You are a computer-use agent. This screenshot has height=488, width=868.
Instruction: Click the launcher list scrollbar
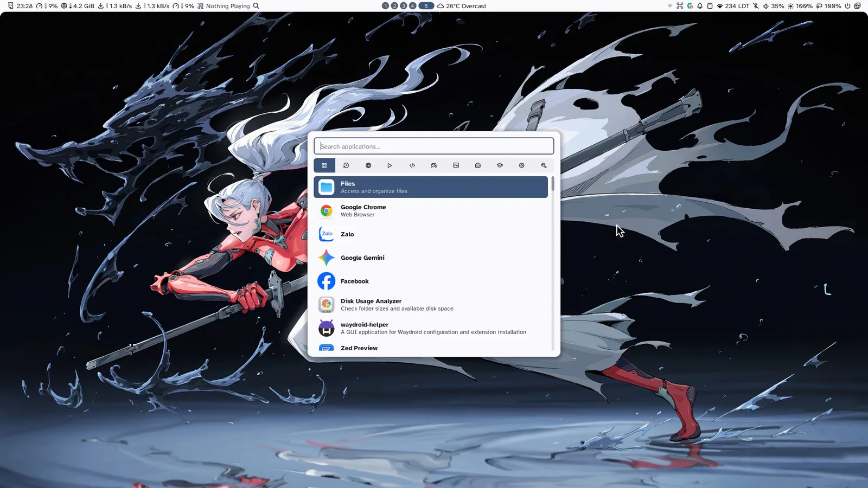(553, 184)
